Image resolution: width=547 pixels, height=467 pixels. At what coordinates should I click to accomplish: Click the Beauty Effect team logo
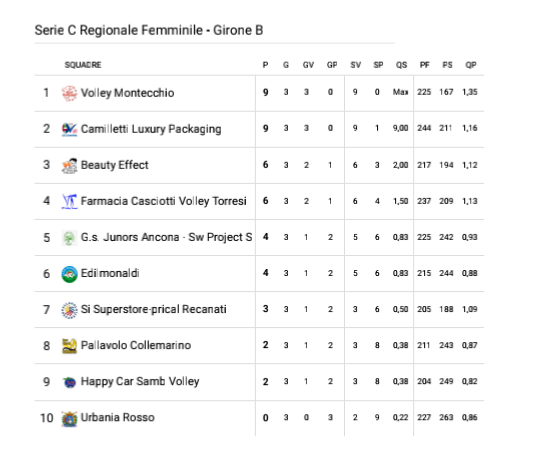pos(69,165)
